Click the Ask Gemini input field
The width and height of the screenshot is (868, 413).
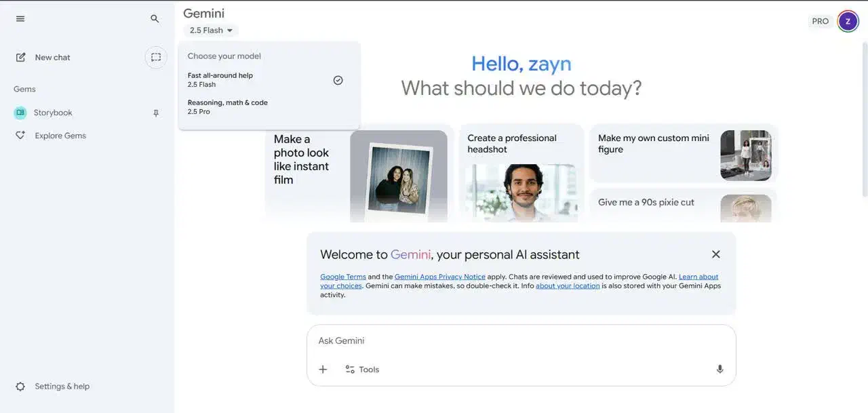(521, 340)
